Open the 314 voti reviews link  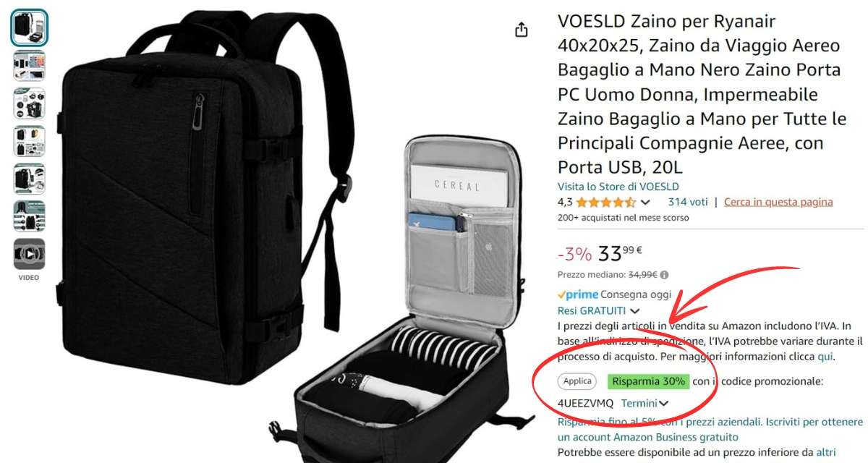click(x=688, y=203)
